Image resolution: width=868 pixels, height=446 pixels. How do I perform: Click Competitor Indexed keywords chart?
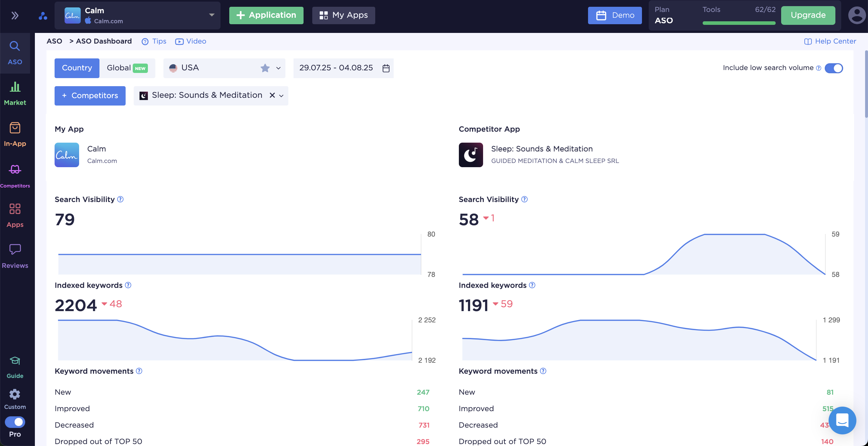(x=639, y=340)
